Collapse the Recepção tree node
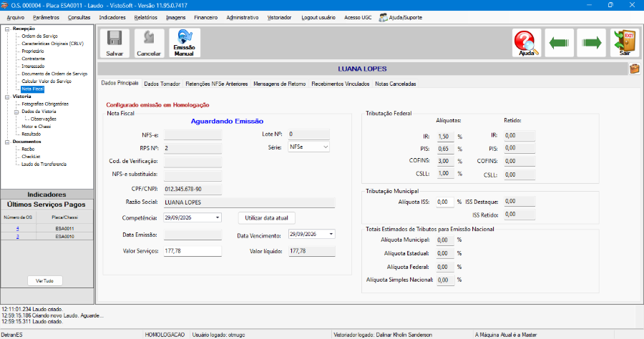Viewport: 644px width, 339px height. (7, 29)
